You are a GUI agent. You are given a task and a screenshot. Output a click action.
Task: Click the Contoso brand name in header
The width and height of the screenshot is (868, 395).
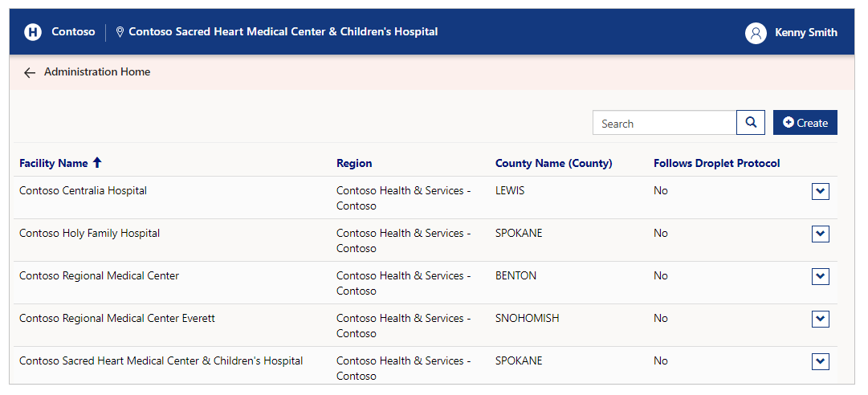click(x=73, y=31)
